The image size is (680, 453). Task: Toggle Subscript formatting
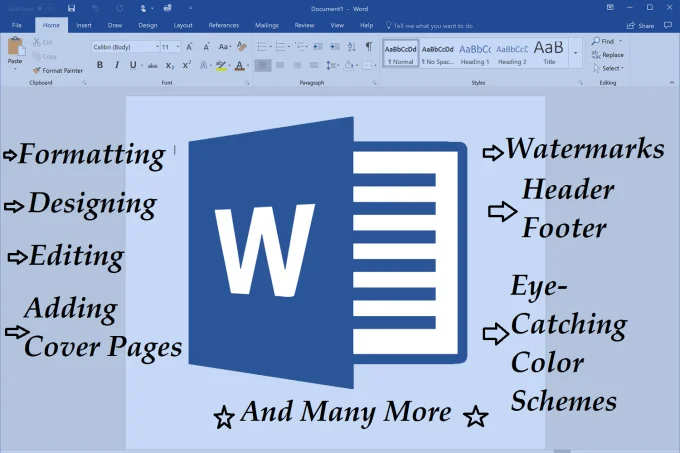170,65
